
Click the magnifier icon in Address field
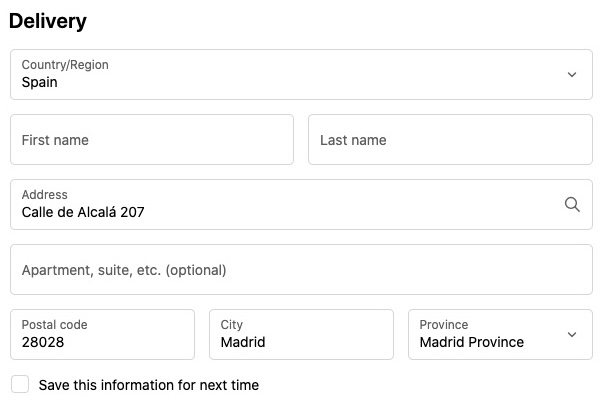(x=572, y=204)
